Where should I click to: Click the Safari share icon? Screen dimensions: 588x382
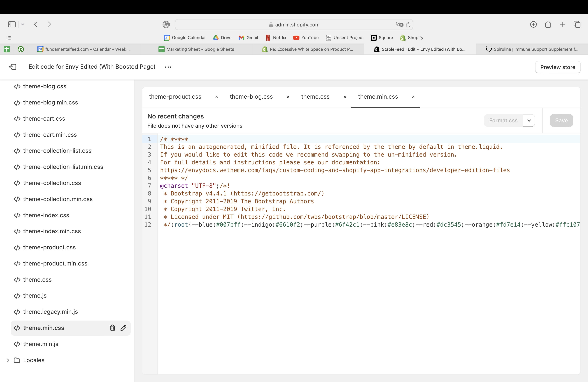click(x=548, y=24)
